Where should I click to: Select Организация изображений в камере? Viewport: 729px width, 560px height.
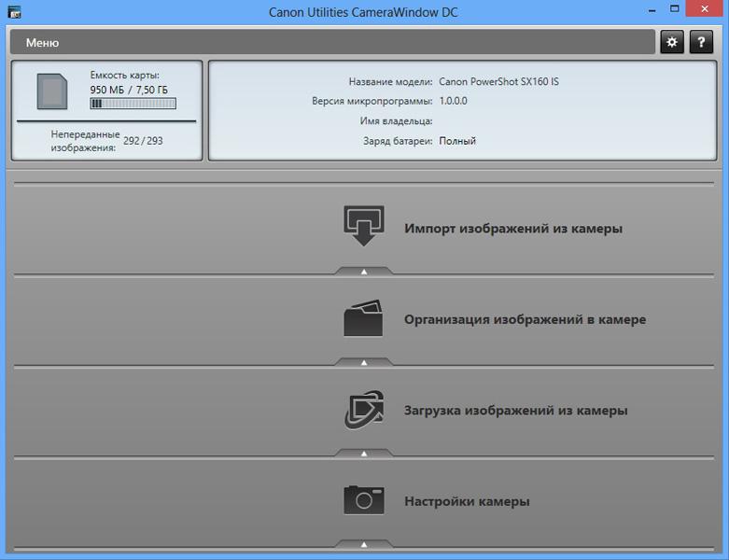pyautogui.click(x=525, y=319)
